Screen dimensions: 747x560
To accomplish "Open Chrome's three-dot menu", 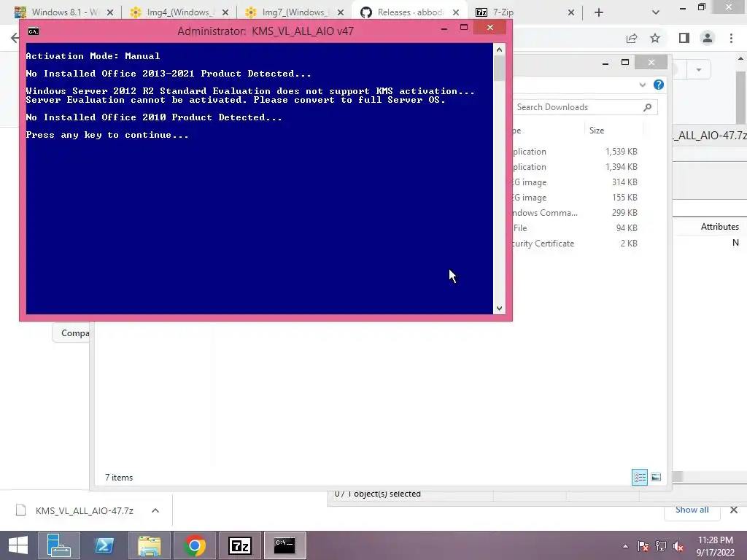I will 731,38.
